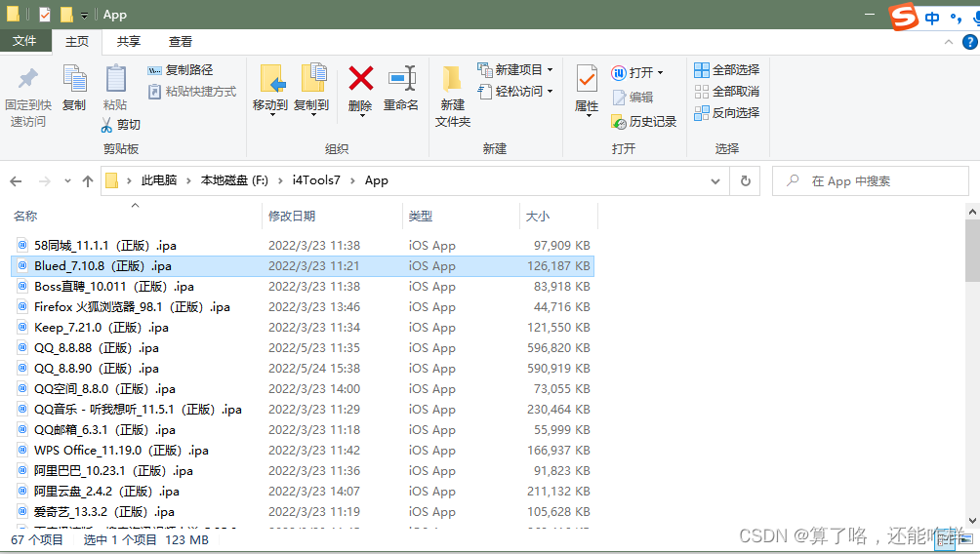Click vertical scrollbar down arrow

[x=972, y=520]
